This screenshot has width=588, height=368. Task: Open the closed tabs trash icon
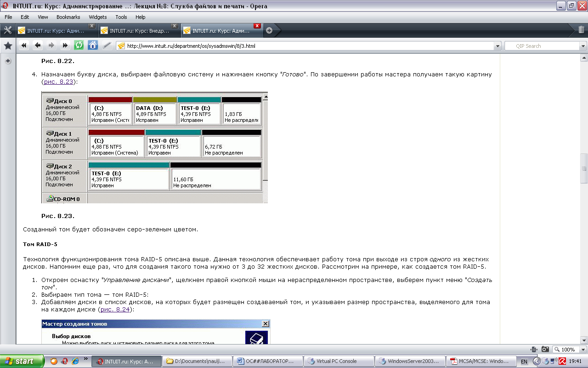pyautogui.click(x=581, y=29)
